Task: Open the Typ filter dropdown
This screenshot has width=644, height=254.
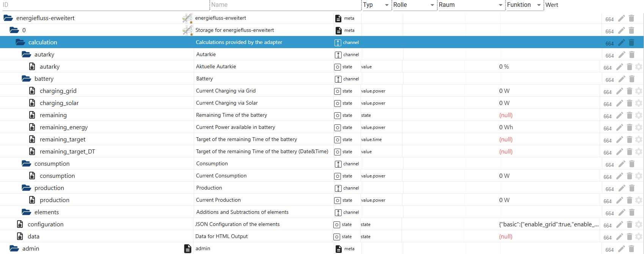Action: [x=387, y=5]
